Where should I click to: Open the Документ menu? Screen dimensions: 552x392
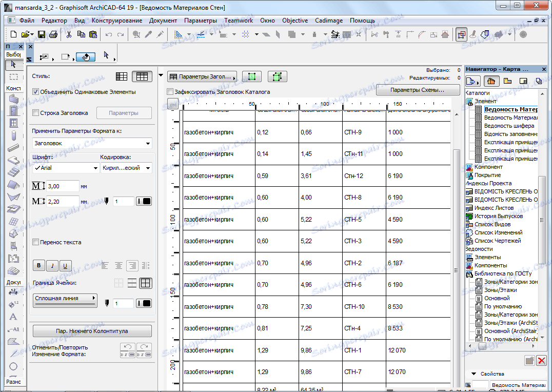163,21
